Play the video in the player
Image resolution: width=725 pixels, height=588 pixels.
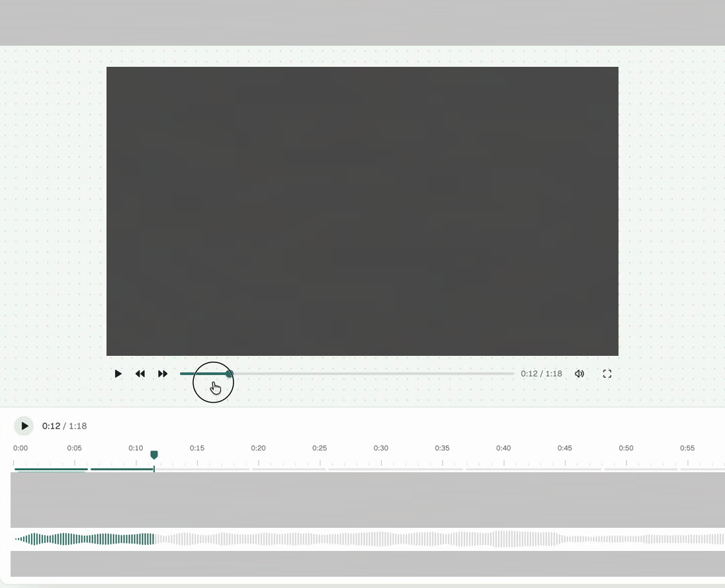click(x=118, y=374)
